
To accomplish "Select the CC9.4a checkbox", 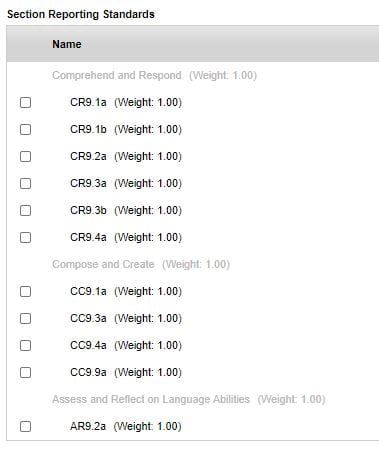I will point(25,345).
